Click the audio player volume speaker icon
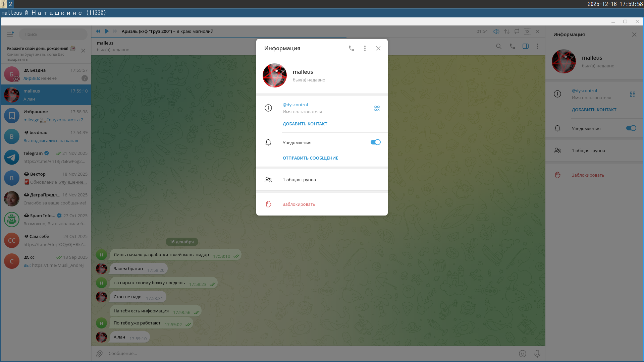The width and height of the screenshot is (644, 362). click(496, 31)
